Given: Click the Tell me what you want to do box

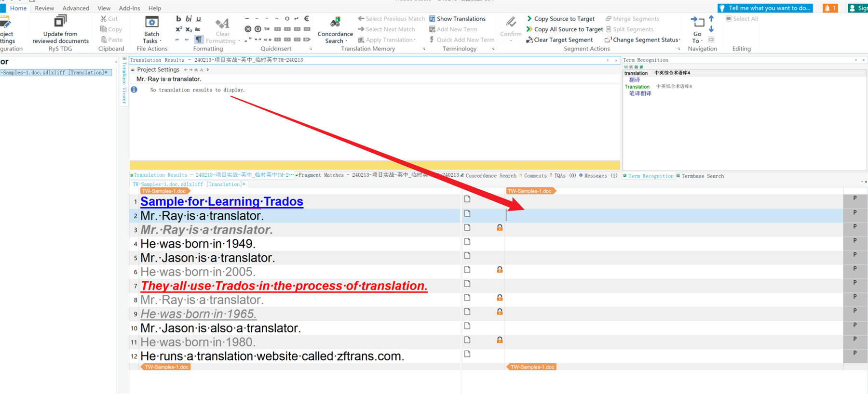Looking at the screenshot, I should tap(765, 8).
